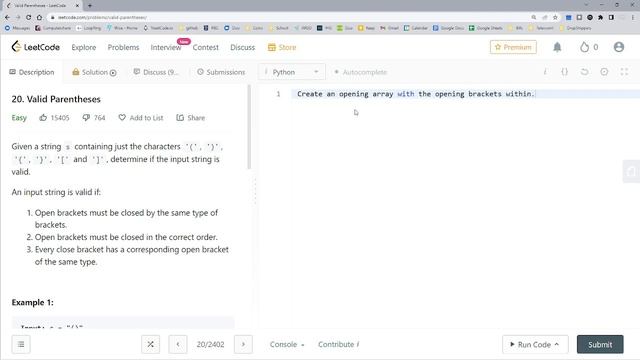The width and height of the screenshot is (640, 360).
Task: Click the Premium button
Action: tap(513, 47)
